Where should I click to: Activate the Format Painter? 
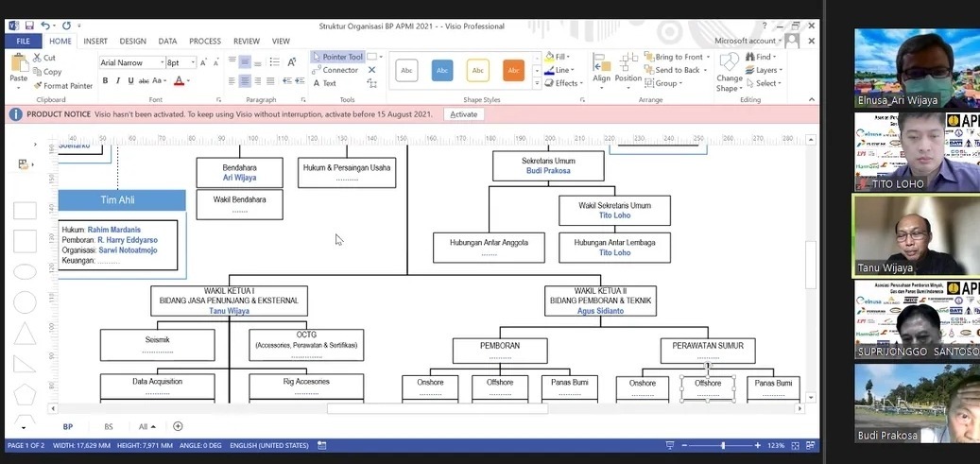63,86
